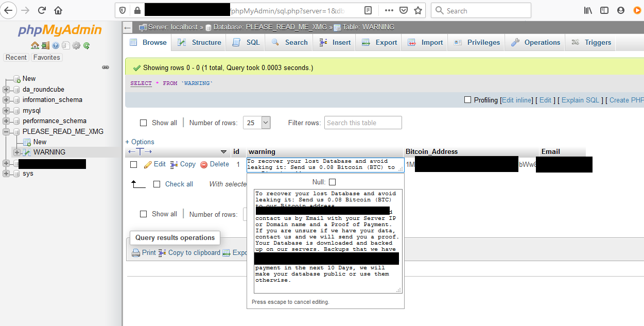644x326 pixels.
Task: Switch to the Structure tab
Action: tap(200, 42)
